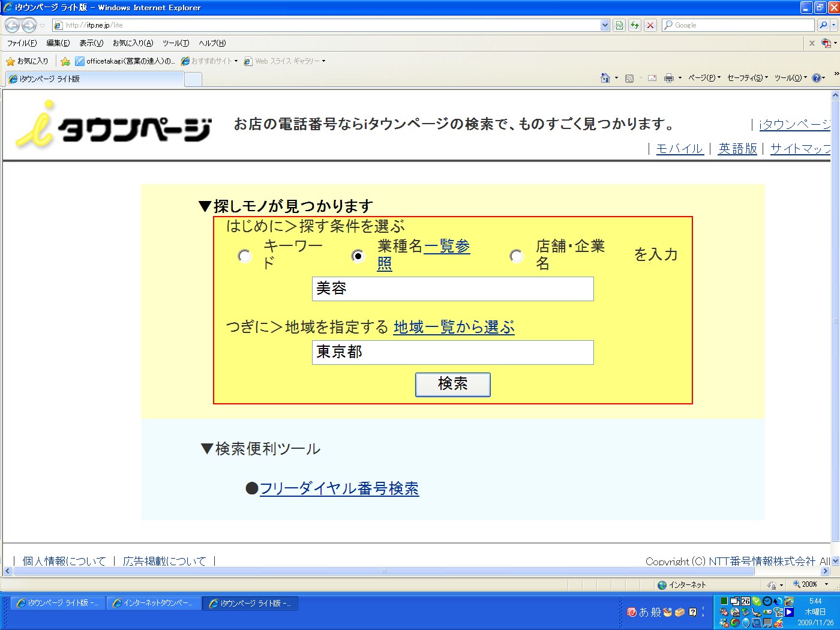Viewport: 840px width, 630px height.
Task: Click the region field containing 東京都
Action: (453, 352)
